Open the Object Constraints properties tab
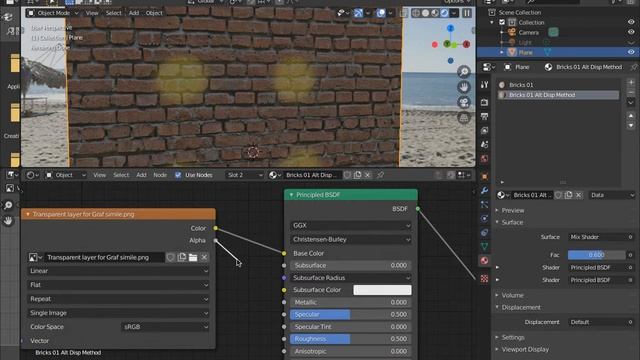 tap(484, 232)
